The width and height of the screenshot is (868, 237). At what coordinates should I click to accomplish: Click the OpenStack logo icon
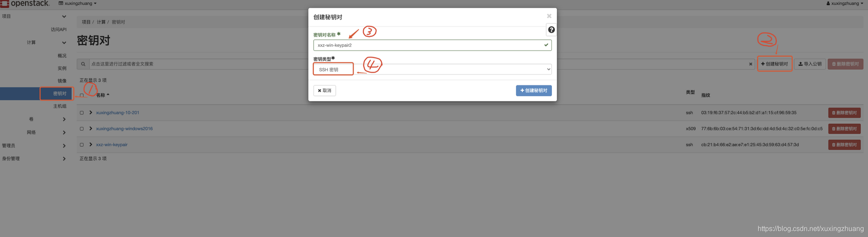(5, 3)
